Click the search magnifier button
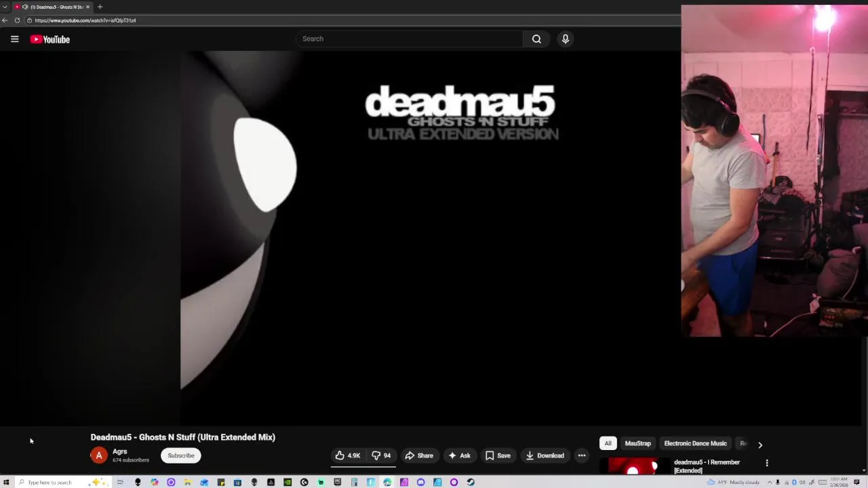This screenshot has width=868, height=488. [536, 39]
